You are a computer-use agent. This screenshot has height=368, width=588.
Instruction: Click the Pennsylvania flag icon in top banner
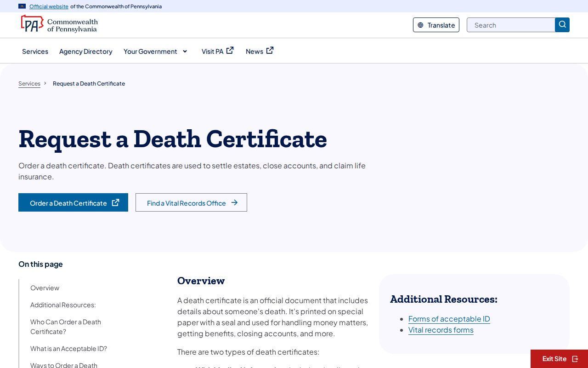coord(22,6)
